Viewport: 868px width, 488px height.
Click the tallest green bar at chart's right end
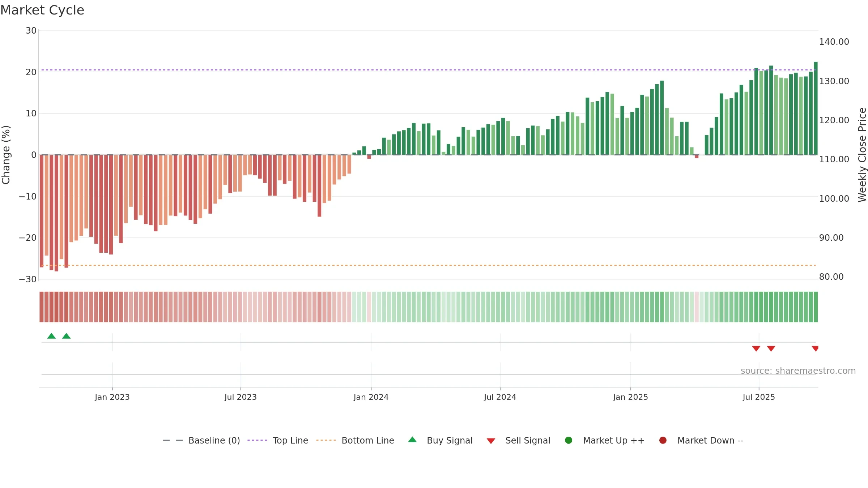click(816, 108)
